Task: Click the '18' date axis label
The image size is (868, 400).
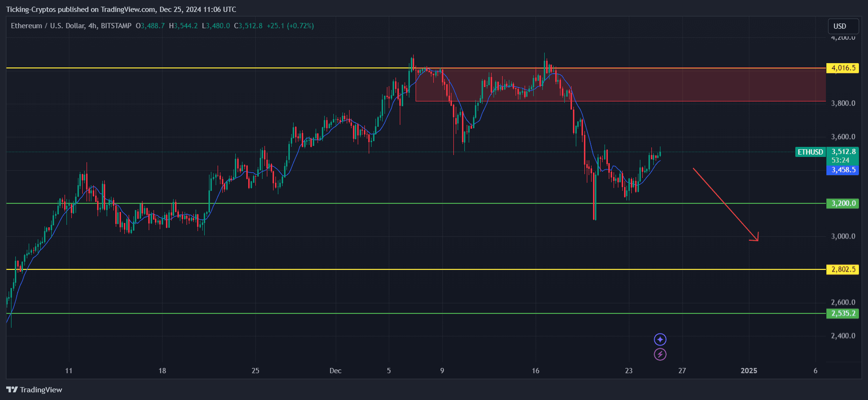Action: point(162,371)
